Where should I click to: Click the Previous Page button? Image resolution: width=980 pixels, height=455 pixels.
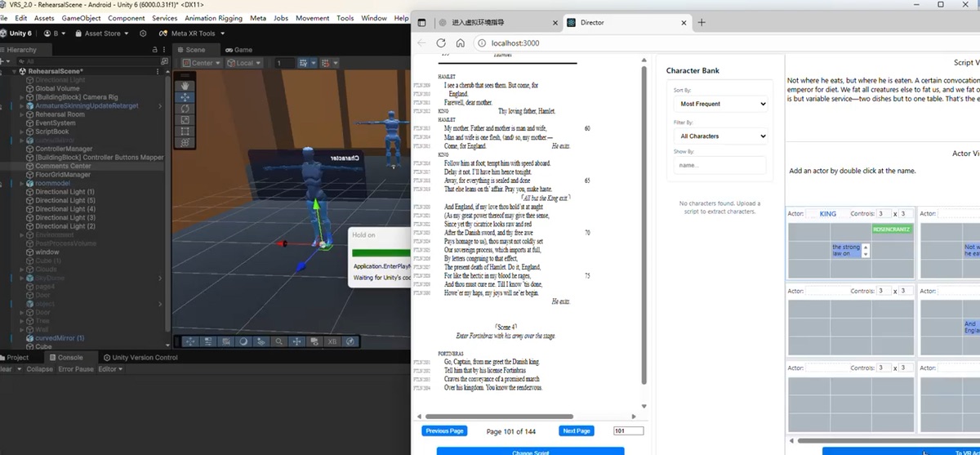pos(444,430)
